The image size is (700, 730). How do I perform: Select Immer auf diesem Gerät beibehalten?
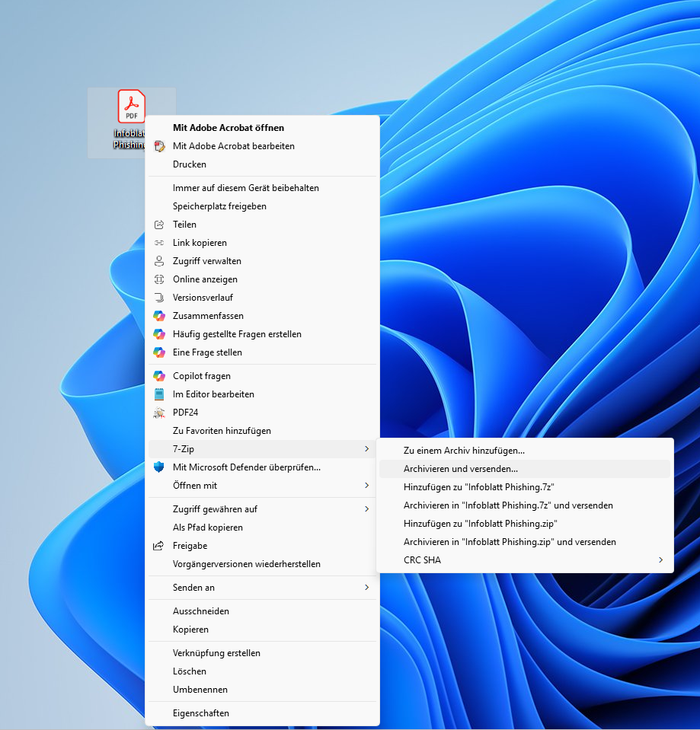262,187
